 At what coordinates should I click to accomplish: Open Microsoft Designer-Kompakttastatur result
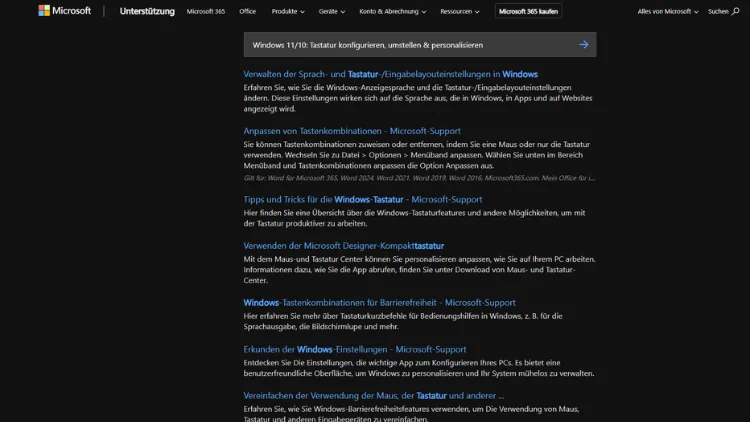click(343, 245)
